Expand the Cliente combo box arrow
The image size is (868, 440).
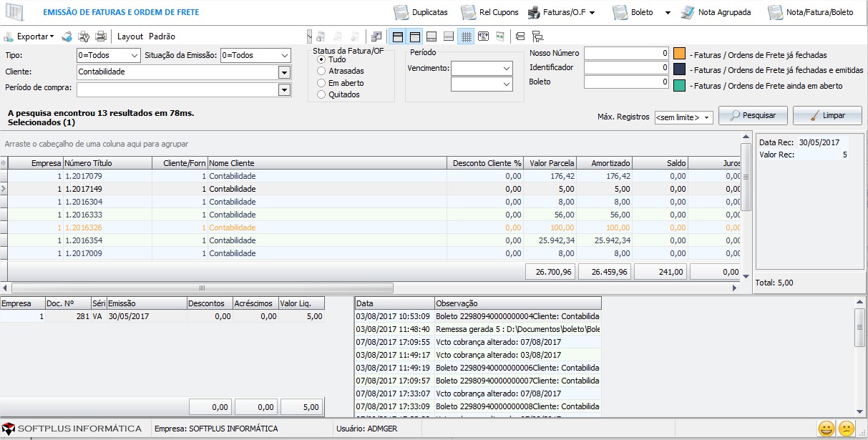[284, 72]
